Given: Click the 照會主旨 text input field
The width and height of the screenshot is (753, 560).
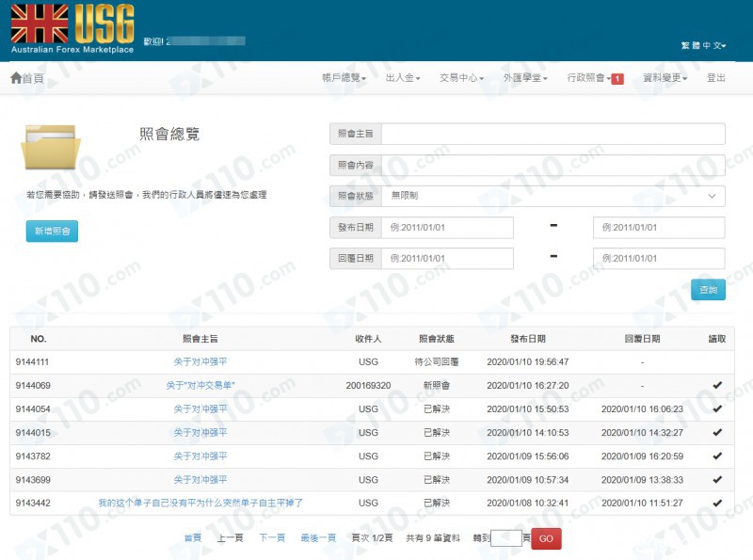Looking at the screenshot, I should click(553, 134).
